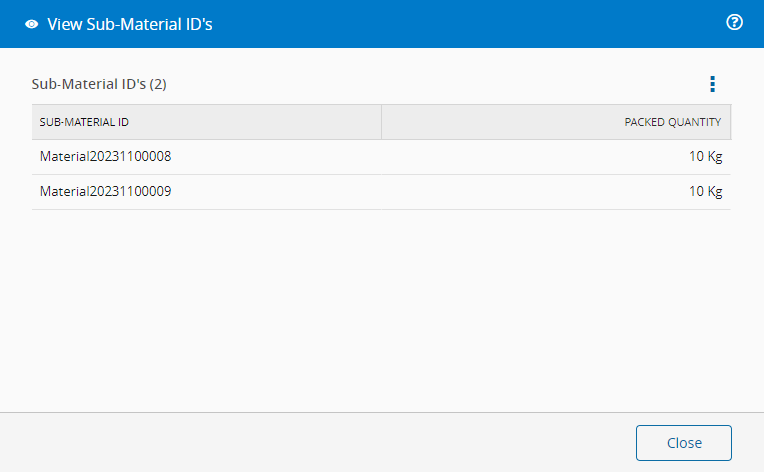Click blank middle of the Material20231100008 row
The height and width of the screenshot is (472, 764).
(x=400, y=157)
